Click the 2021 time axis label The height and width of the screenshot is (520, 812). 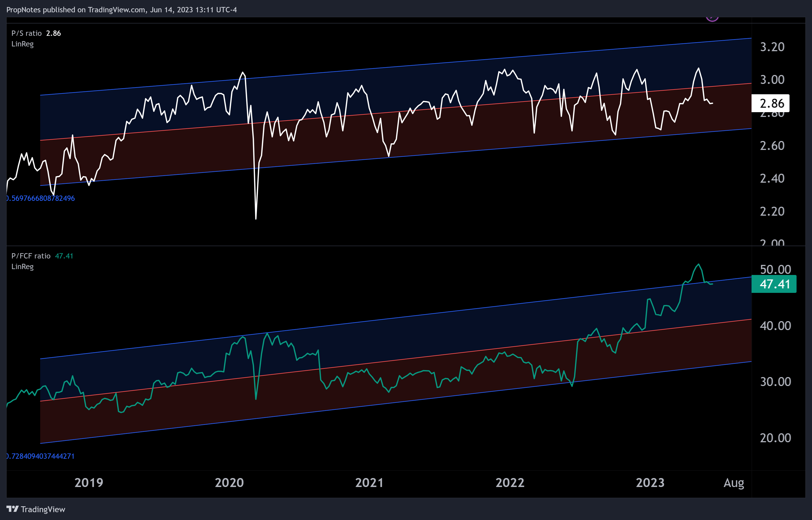[369, 483]
